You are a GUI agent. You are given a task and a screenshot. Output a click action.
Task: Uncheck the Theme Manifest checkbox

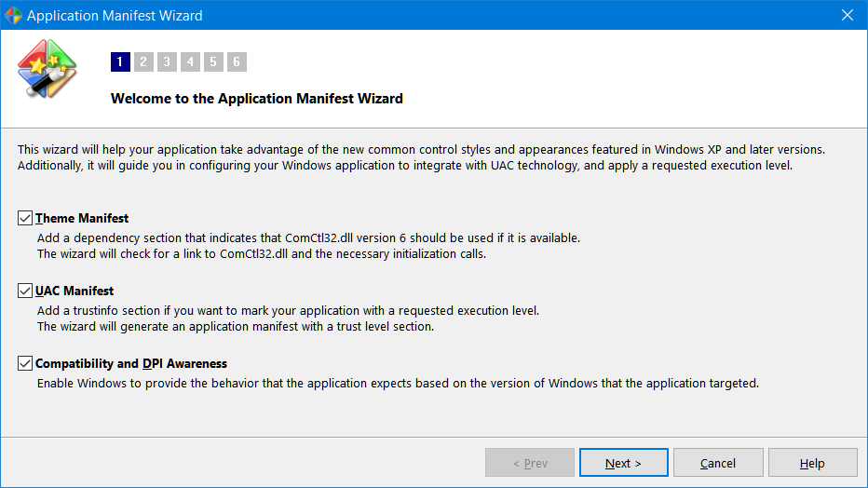[25, 218]
